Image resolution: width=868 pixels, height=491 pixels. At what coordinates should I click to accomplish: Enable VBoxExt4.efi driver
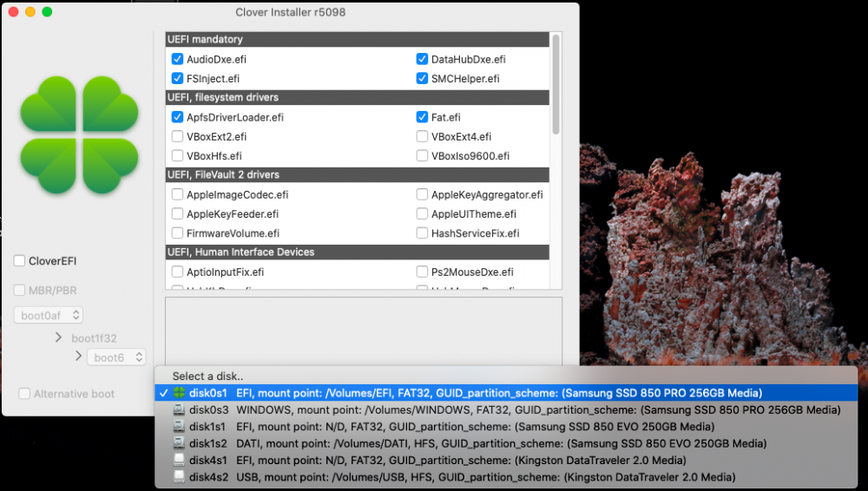[422, 137]
